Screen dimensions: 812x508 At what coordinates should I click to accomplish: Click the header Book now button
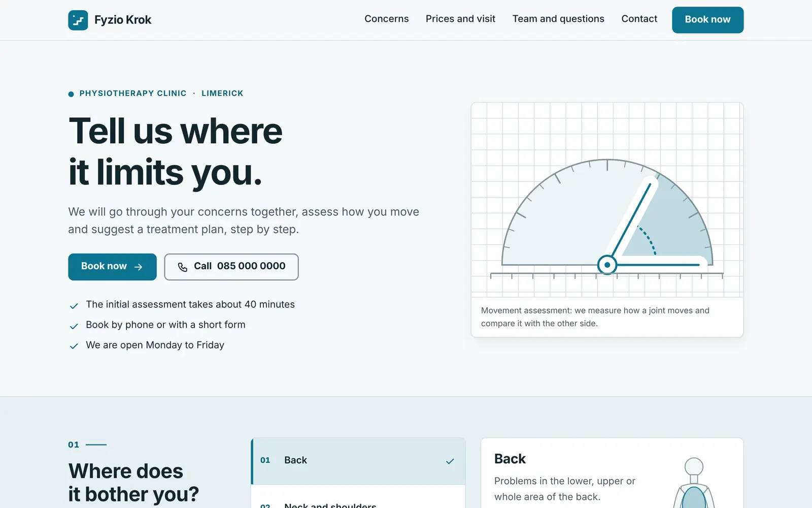coord(707,20)
